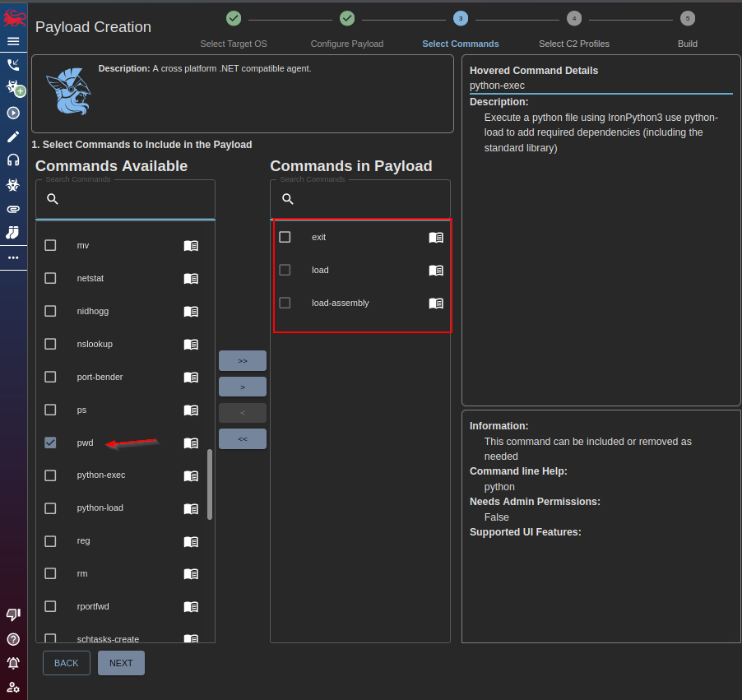Image resolution: width=742 pixels, height=700 pixels.
Task: Click the BACK button
Action: [x=67, y=663]
